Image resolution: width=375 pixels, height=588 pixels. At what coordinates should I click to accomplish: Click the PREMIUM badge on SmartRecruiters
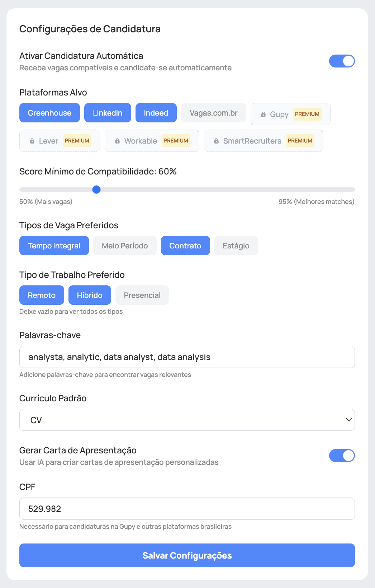300,141
